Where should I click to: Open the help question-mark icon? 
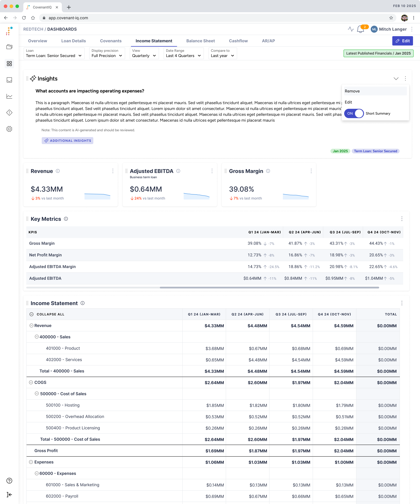[9, 481]
